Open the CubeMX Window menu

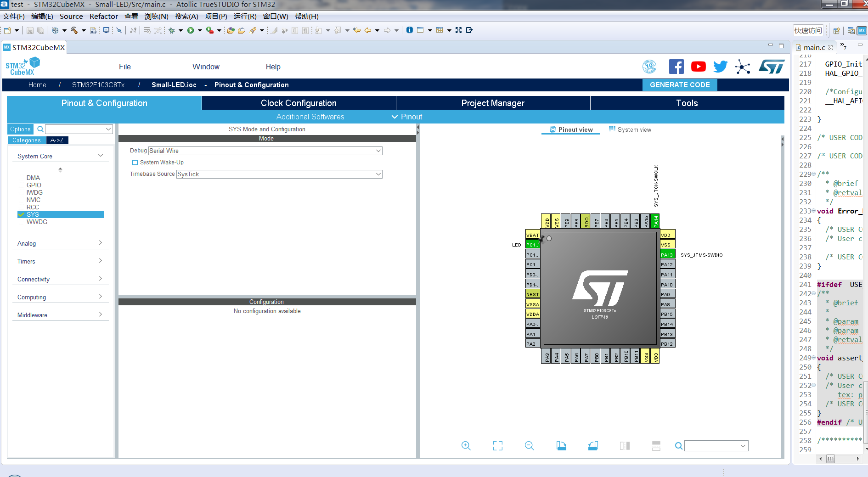click(x=206, y=67)
